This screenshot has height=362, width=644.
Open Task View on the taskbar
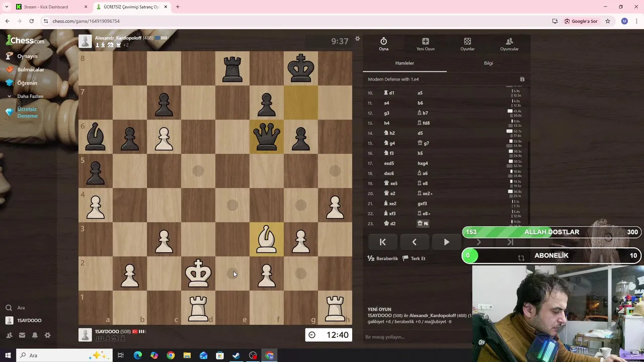click(x=121, y=355)
